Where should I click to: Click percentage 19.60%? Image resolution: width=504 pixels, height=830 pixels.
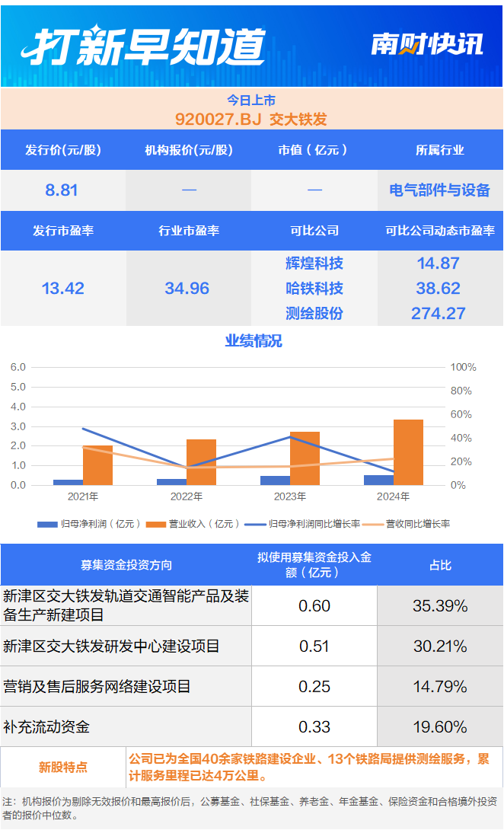click(440, 726)
